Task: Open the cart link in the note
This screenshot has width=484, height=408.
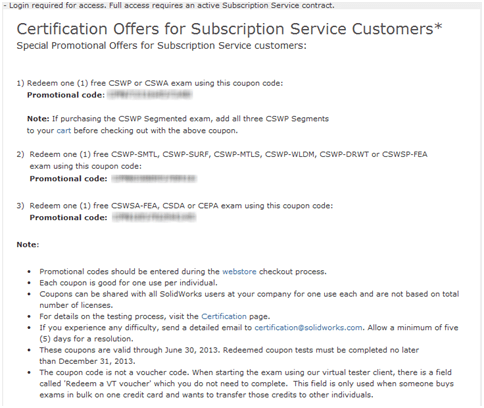Action: [x=64, y=131]
